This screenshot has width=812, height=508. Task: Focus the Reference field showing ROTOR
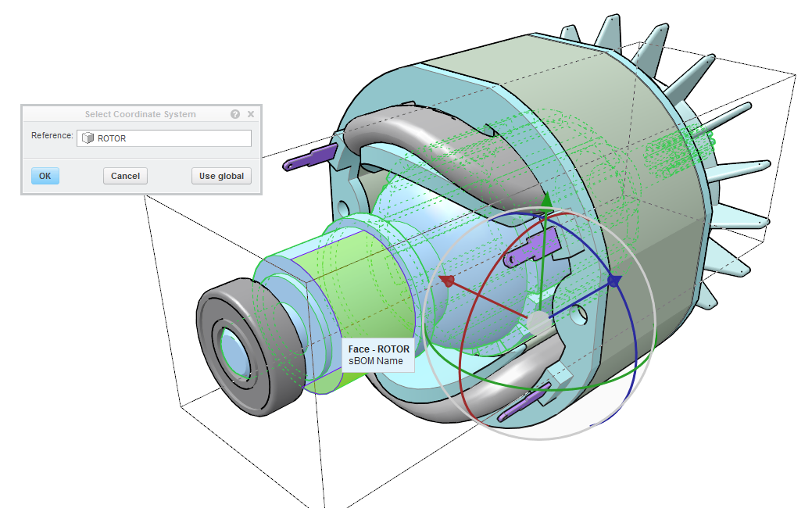(164, 138)
